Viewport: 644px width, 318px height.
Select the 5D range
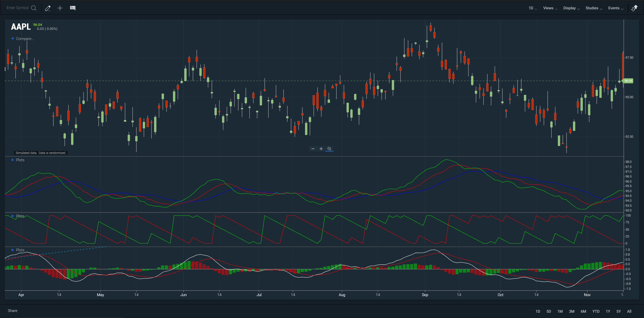[x=549, y=311]
